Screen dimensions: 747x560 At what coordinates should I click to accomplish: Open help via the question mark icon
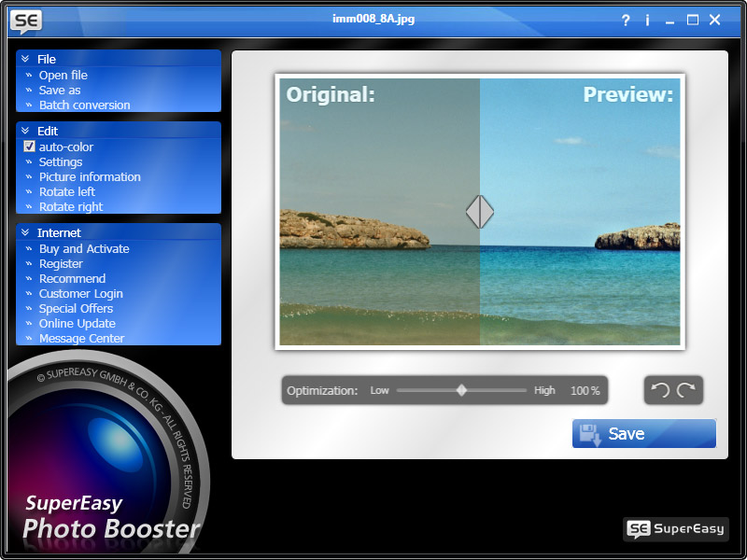click(x=626, y=19)
